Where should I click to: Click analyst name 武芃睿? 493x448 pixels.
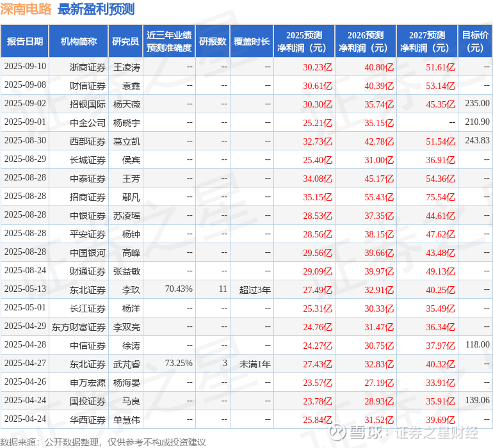[127, 364]
